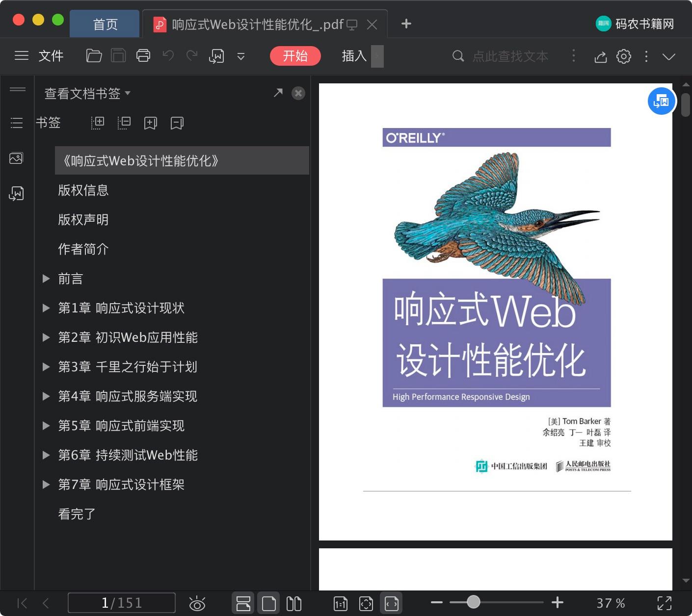Click the save disk icon
This screenshot has width=692, height=616.
pos(118,56)
